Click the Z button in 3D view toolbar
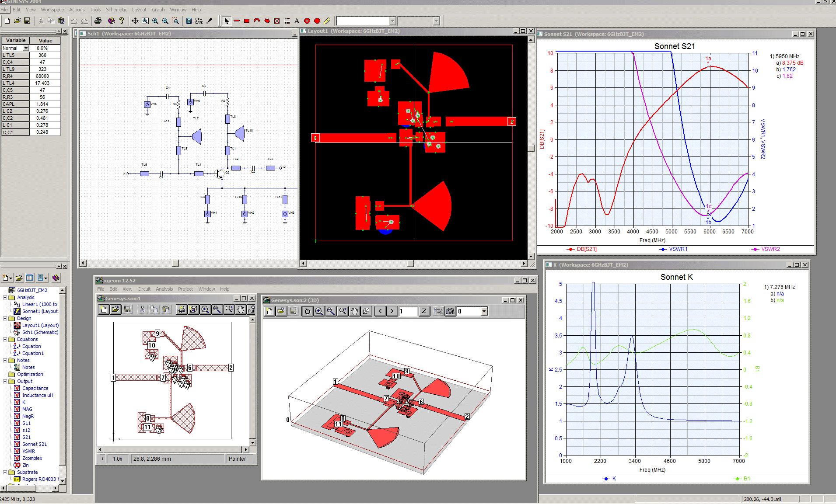The image size is (836, 504). (423, 311)
